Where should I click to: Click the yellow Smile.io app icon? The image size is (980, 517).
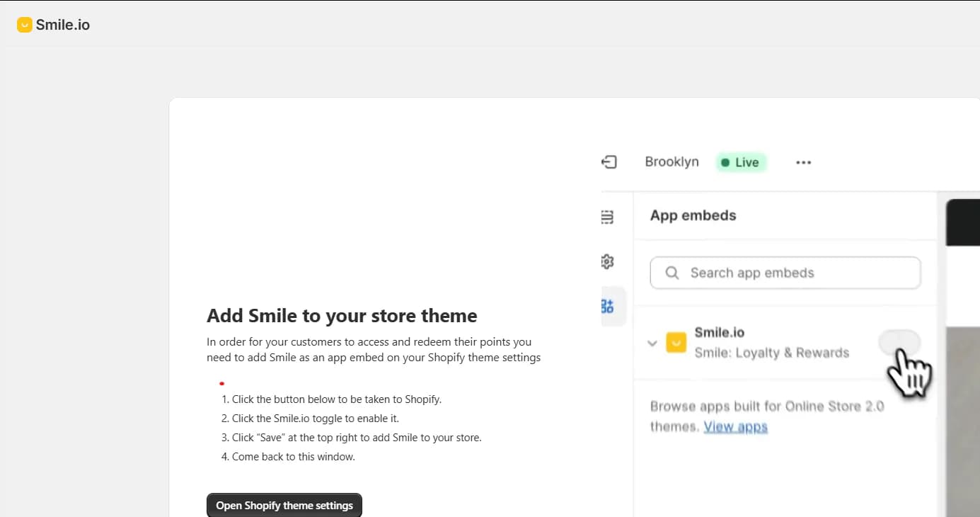[676, 343]
